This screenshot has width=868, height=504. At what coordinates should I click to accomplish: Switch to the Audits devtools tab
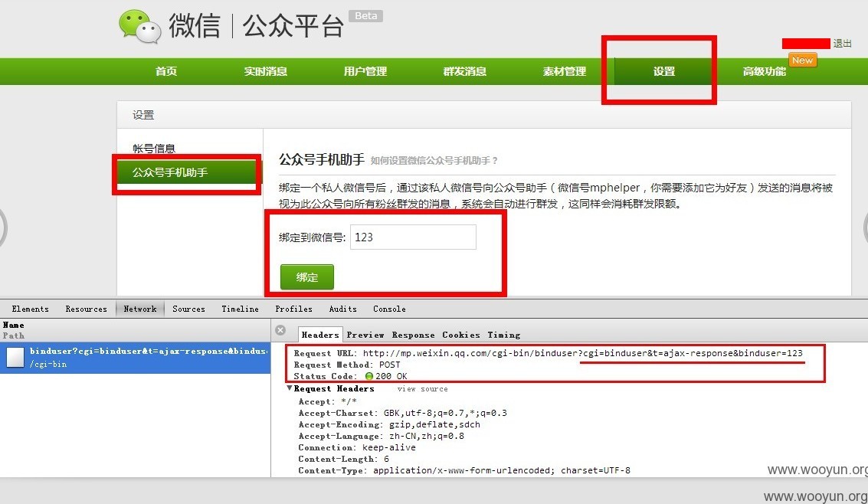pos(343,309)
